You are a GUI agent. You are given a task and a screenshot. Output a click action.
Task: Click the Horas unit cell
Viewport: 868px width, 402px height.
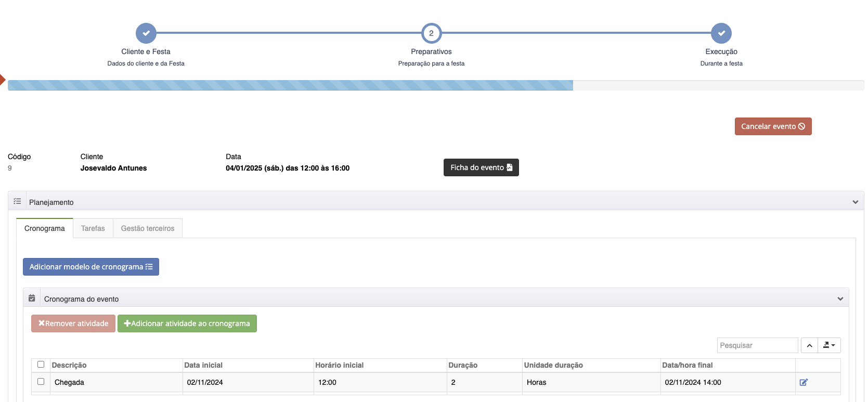(591, 382)
